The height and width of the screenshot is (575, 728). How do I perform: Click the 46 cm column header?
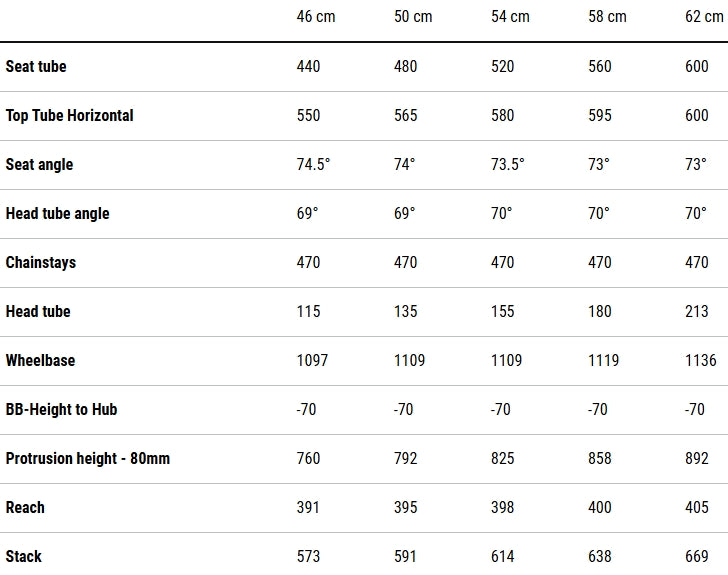pyautogui.click(x=316, y=17)
